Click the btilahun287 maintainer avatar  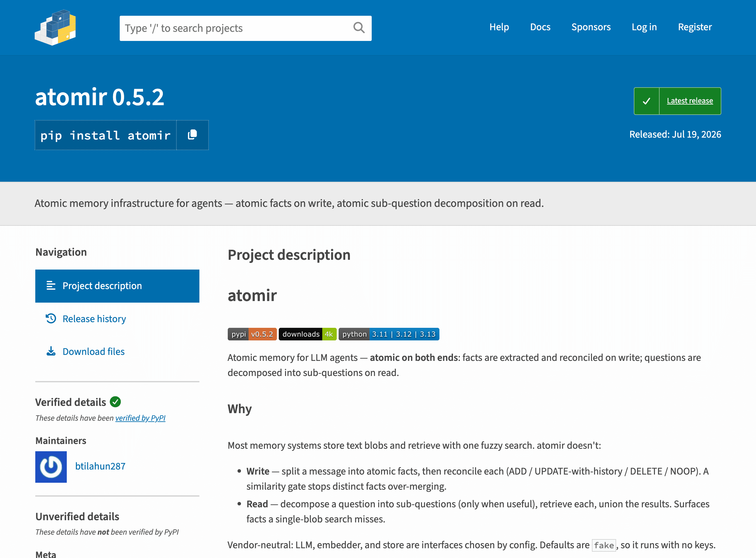pos(51,467)
